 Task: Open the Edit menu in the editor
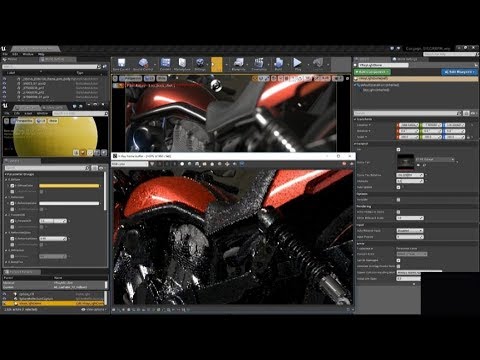15,54
